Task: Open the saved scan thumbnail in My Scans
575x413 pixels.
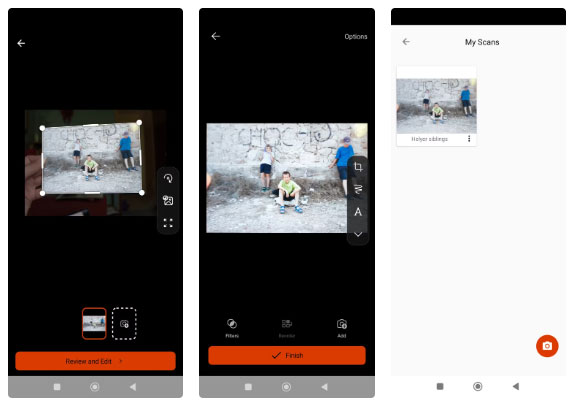Action: [436, 106]
